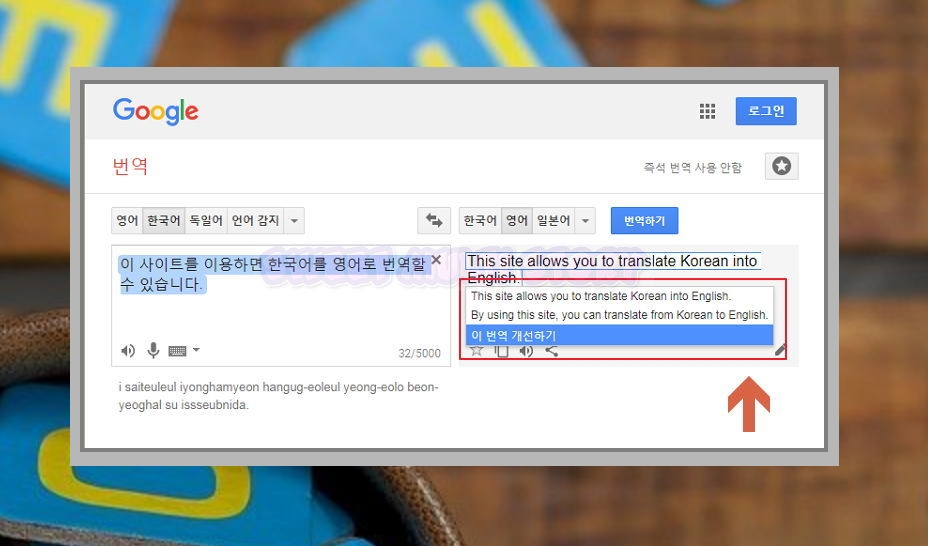Pick alternative 'By using this site' translation
The width and height of the screenshot is (928, 546).
click(x=620, y=315)
